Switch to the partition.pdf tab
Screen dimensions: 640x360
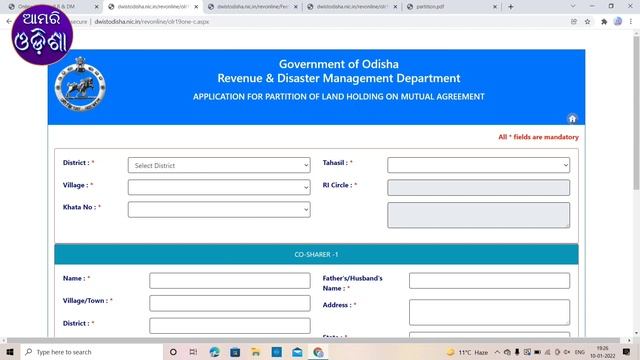pos(451,7)
